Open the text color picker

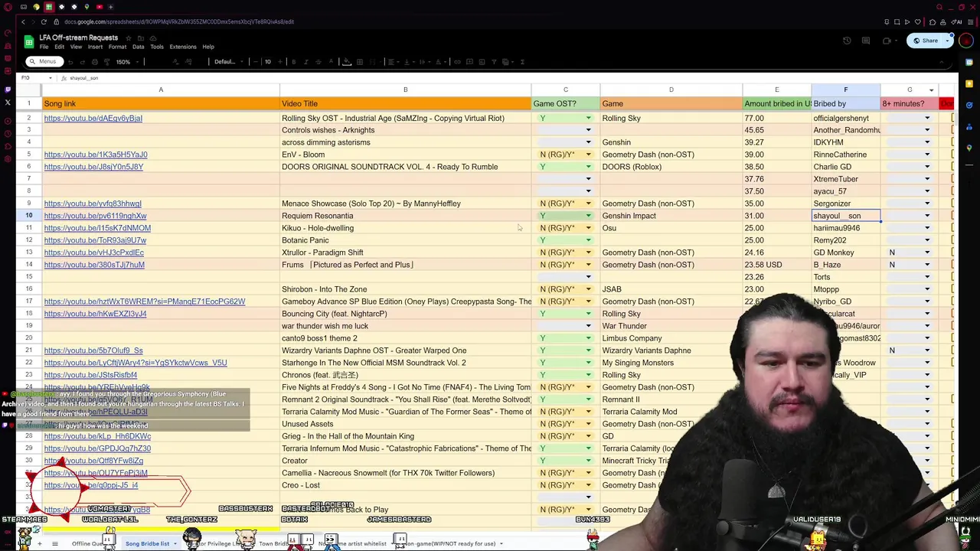click(331, 62)
